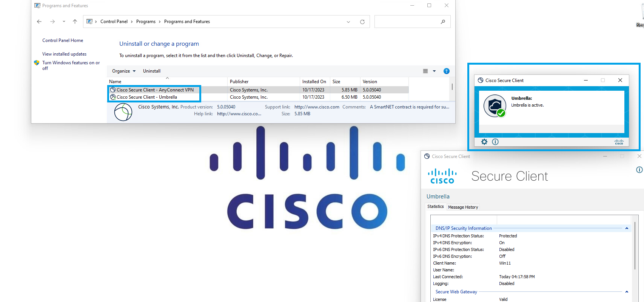644x302 pixels.
Task: Click the Back arrow in Programs and Features
Action: pos(39,22)
